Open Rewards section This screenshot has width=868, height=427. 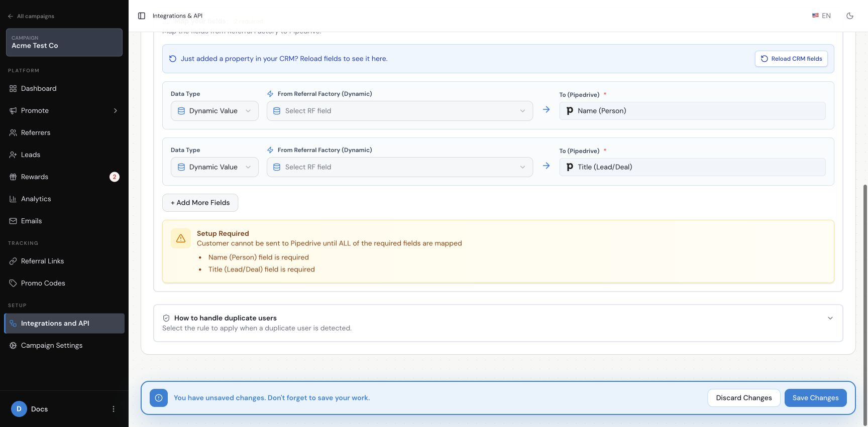64,177
